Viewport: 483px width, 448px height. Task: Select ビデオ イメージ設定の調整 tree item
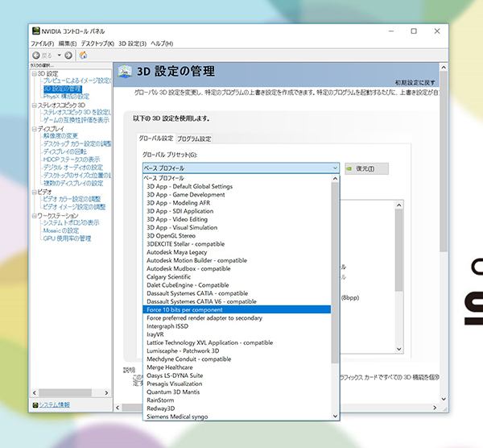pyautogui.click(x=74, y=207)
